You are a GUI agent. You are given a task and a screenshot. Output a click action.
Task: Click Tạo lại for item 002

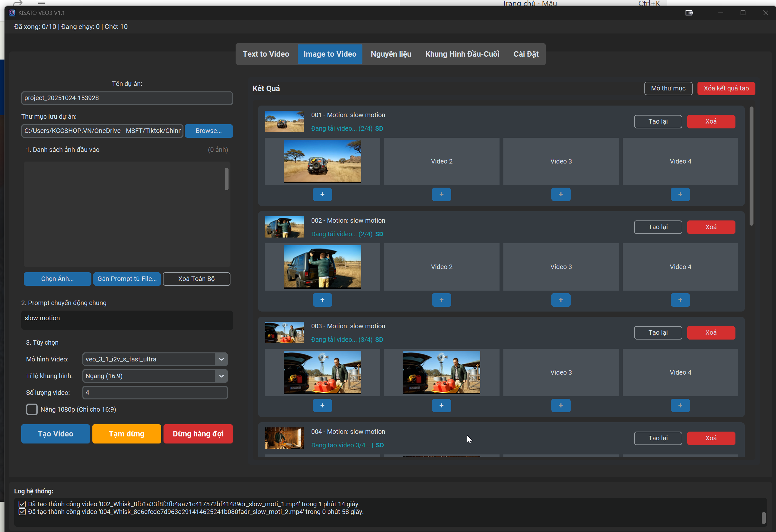658,227
